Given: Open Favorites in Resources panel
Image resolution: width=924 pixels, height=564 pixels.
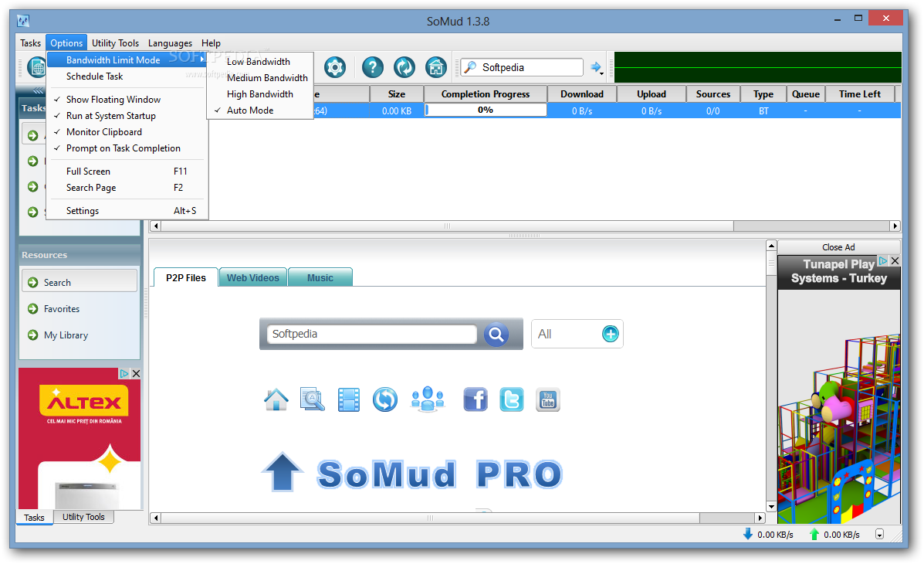Looking at the screenshot, I should 62,308.
